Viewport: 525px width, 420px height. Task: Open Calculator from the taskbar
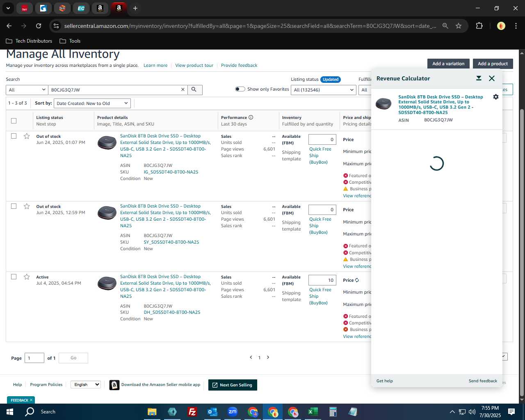[x=333, y=412]
